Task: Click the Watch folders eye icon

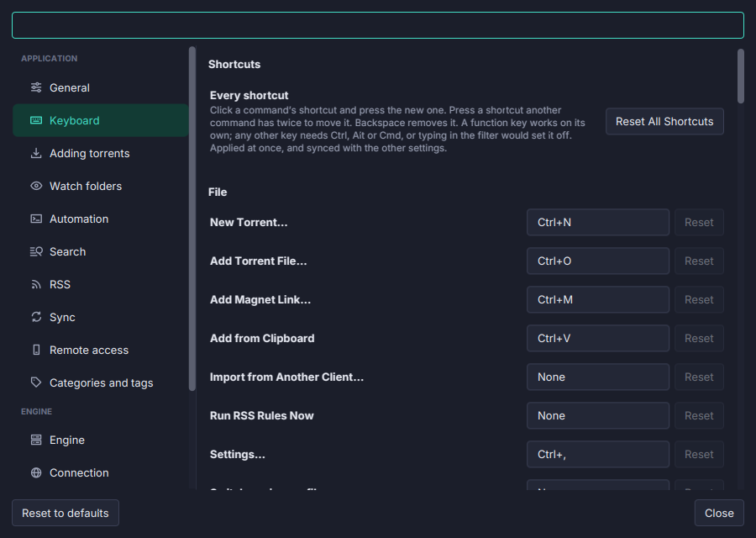Action: [x=36, y=186]
